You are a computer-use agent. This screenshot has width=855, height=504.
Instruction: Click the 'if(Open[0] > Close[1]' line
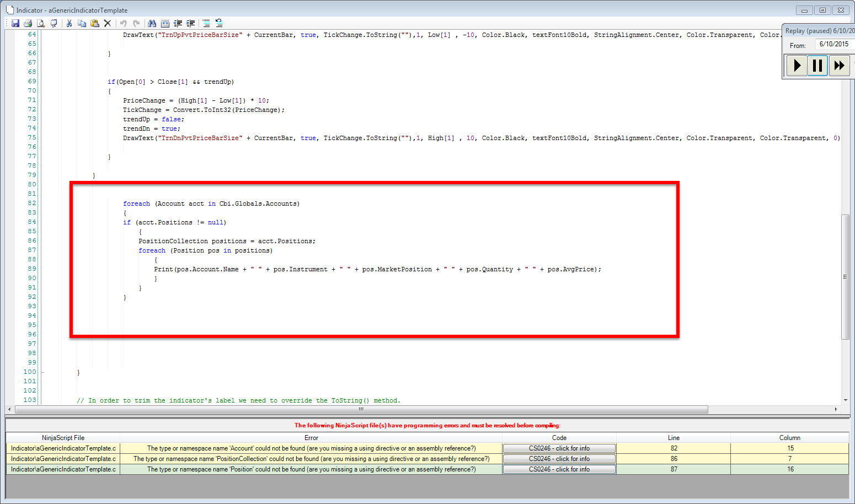tap(171, 82)
